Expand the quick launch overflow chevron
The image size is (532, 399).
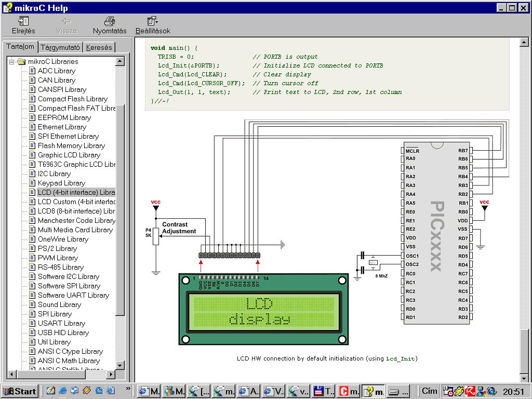tap(128, 389)
